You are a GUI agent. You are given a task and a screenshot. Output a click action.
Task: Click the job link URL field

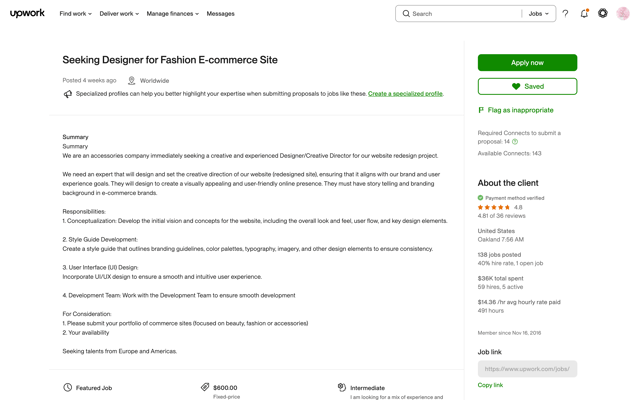[527, 369]
